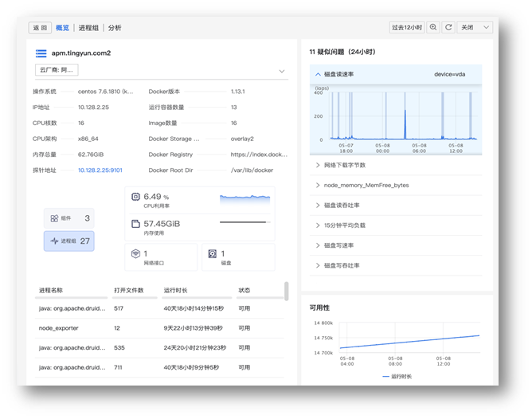Expand the 磁盘写速率 issue

pos(396,245)
